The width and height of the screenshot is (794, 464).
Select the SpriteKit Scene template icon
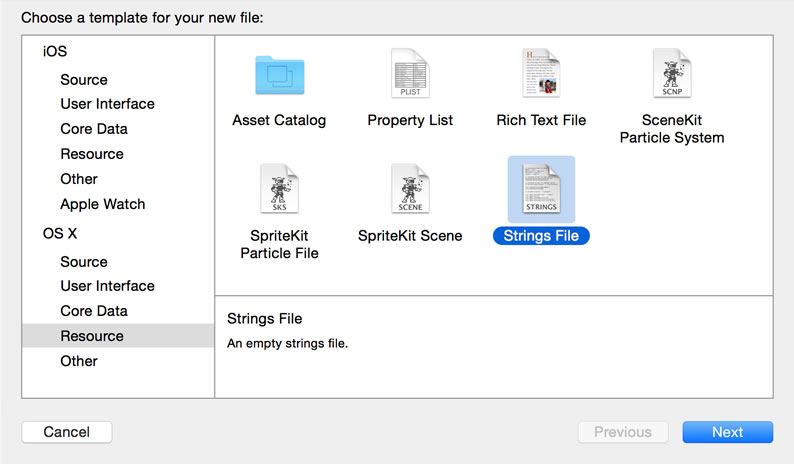pyautogui.click(x=410, y=188)
